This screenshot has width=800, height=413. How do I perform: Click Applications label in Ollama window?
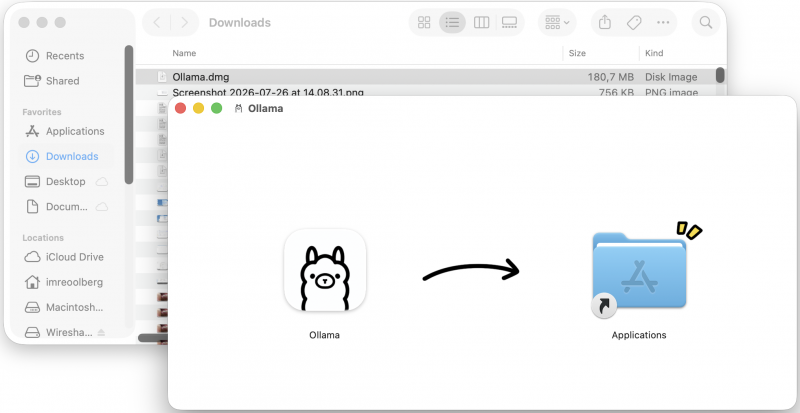[x=639, y=335]
